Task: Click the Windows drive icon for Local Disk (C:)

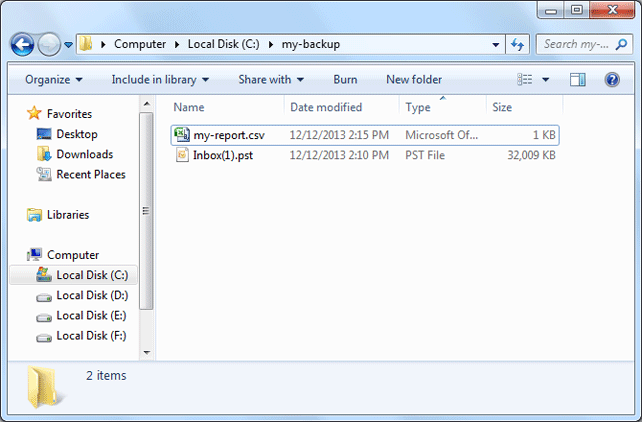Action: click(x=44, y=274)
